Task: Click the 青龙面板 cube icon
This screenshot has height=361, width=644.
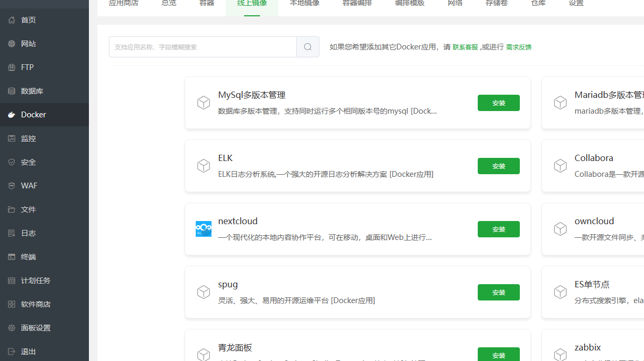Action: click(204, 355)
